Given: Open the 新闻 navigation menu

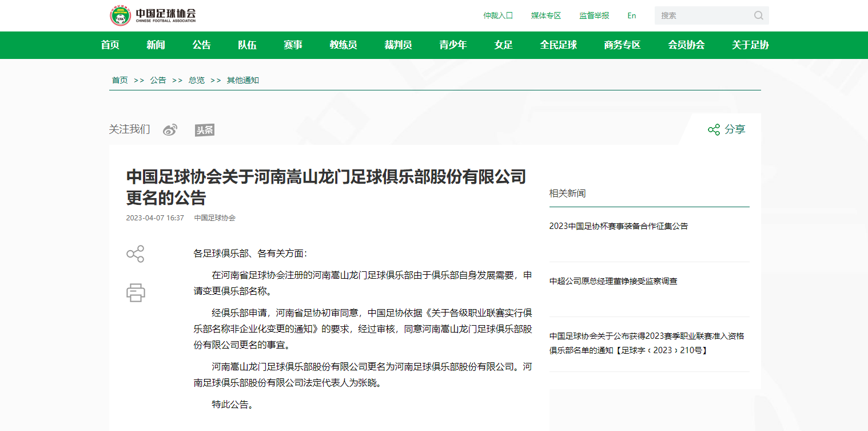Looking at the screenshot, I should [x=155, y=45].
